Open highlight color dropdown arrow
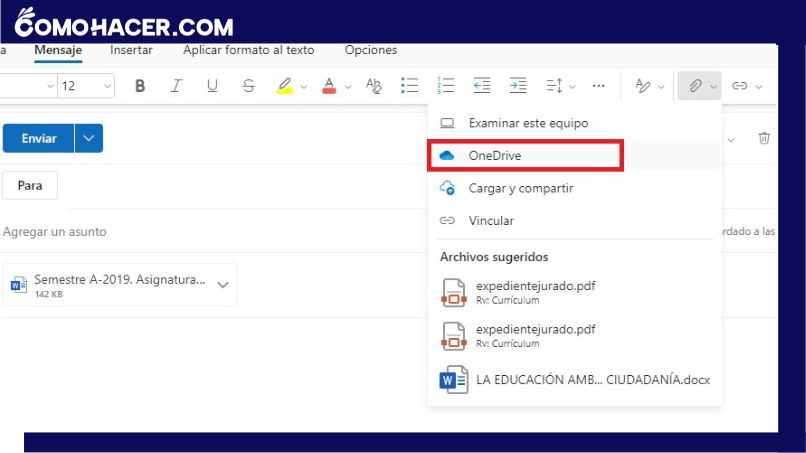806x453 pixels. pyautogui.click(x=304, y=87)
